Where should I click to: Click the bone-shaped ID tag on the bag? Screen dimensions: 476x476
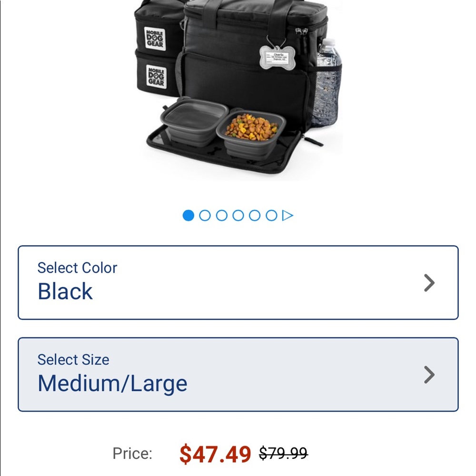click(274, 58)
